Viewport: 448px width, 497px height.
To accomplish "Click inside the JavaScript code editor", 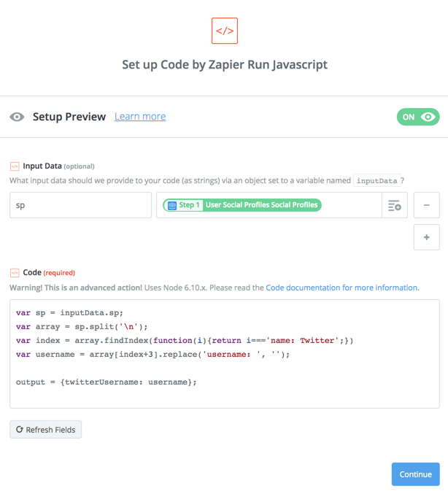I will click(x=224, y=354).
